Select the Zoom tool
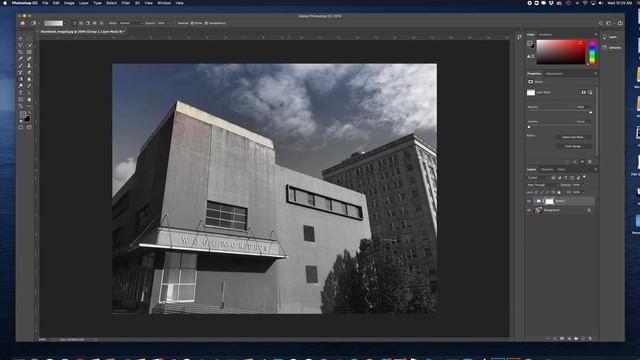The width and height of the screenshot is (640, 360). pyautogui.click(x=20, y=106)
